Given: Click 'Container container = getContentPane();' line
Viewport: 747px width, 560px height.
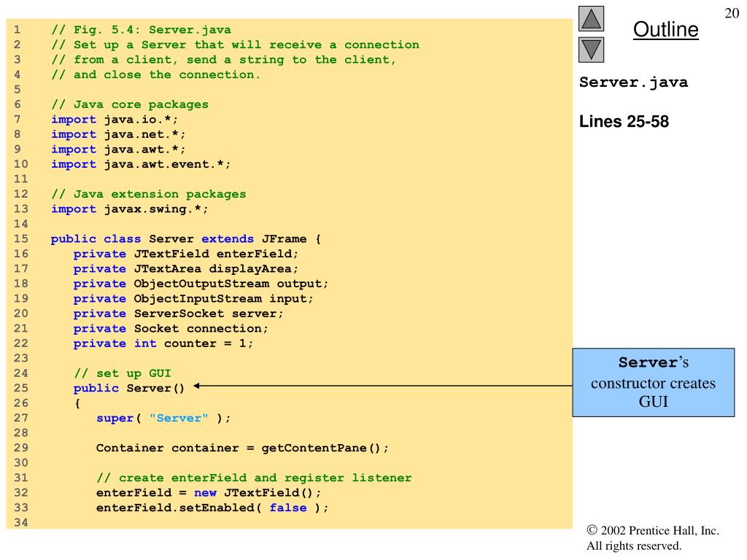Looking at the screenshot, I should click(242, 448).
